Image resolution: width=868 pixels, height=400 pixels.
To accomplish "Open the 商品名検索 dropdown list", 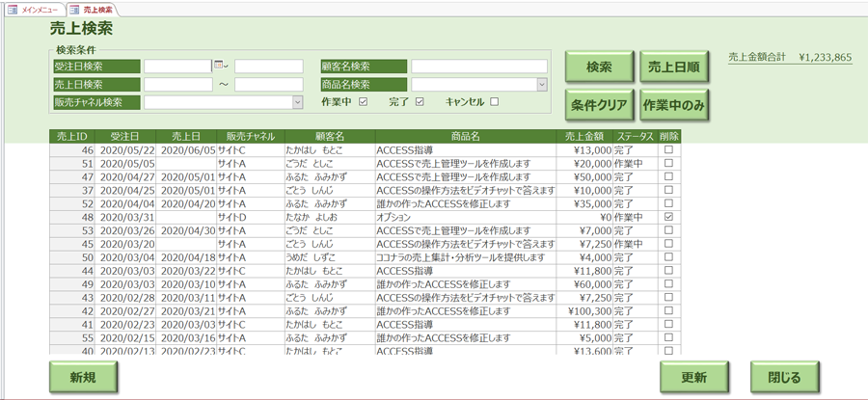I will click(x=542, y=85).
